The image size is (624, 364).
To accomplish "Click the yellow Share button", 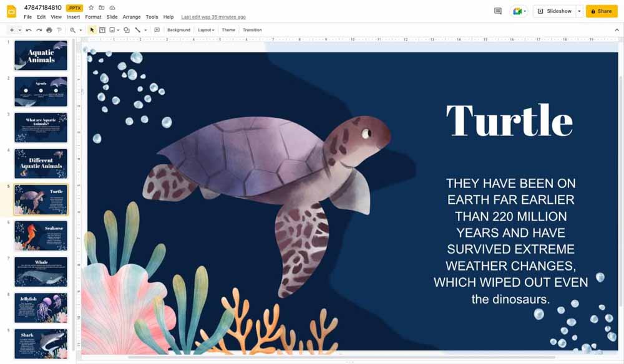I will point(602,11).
